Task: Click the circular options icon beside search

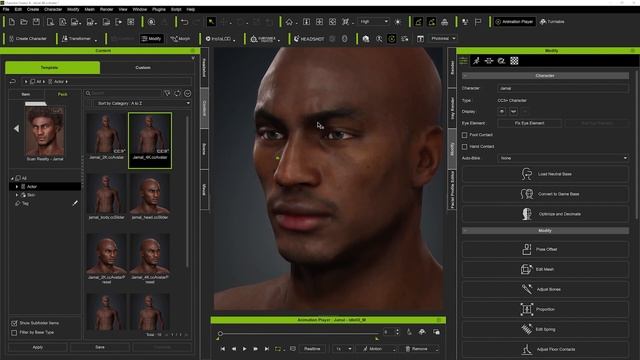Action: coord(187,93)
